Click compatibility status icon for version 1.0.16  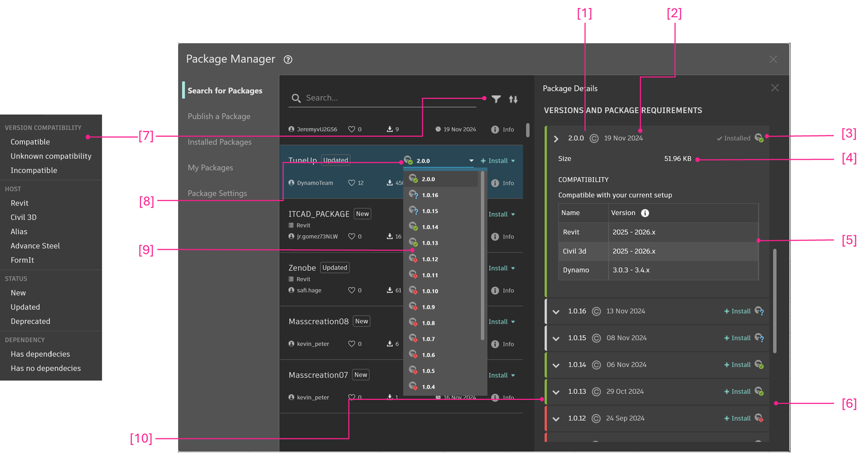[759, 311]
